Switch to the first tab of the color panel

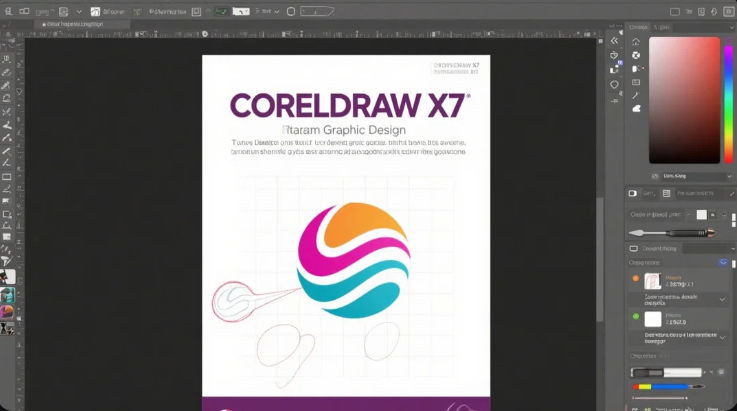click(x=638, y=27)
